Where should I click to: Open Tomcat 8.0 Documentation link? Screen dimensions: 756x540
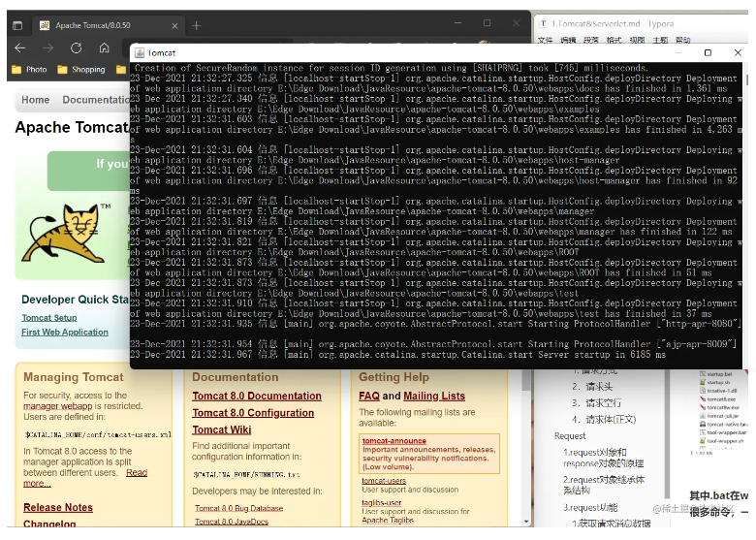257,396
